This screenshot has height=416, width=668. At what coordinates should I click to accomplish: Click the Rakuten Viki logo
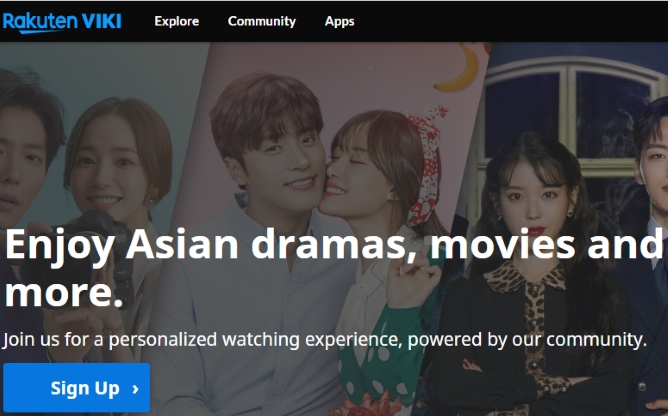(62, 22)
